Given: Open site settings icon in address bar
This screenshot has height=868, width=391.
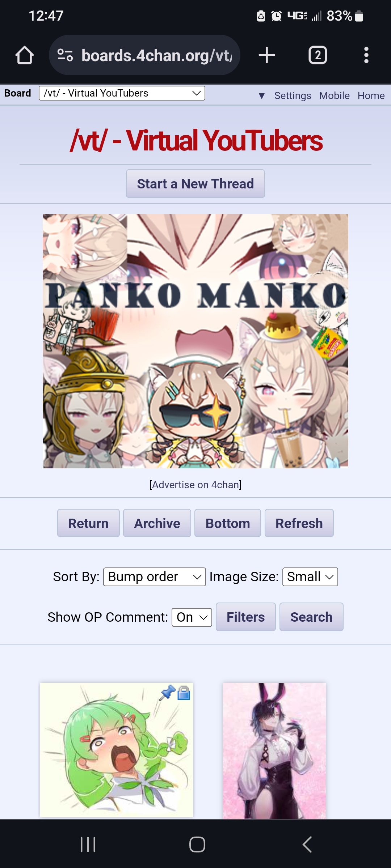Looking at the screenshot, I should [x=65, y=55].
